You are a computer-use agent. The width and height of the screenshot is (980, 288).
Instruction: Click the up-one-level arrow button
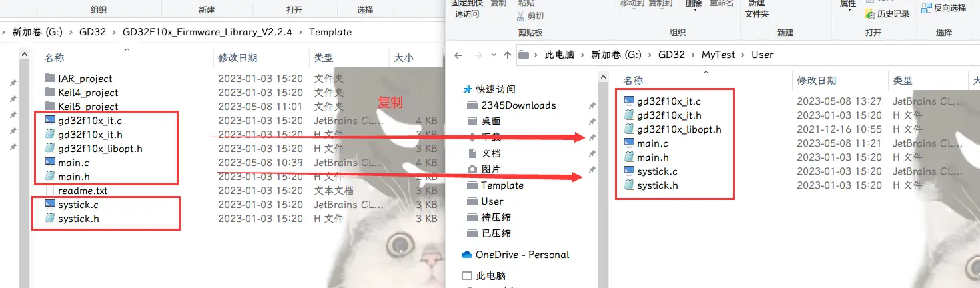point(508,55)
